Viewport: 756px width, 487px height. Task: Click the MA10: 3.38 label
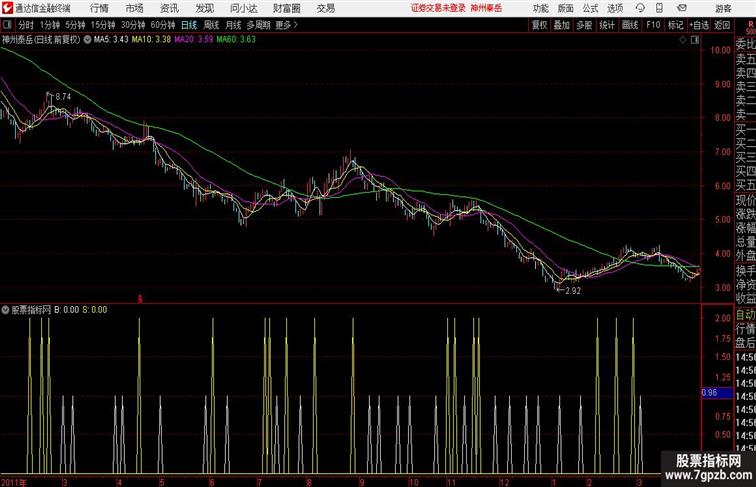point(151,40)
